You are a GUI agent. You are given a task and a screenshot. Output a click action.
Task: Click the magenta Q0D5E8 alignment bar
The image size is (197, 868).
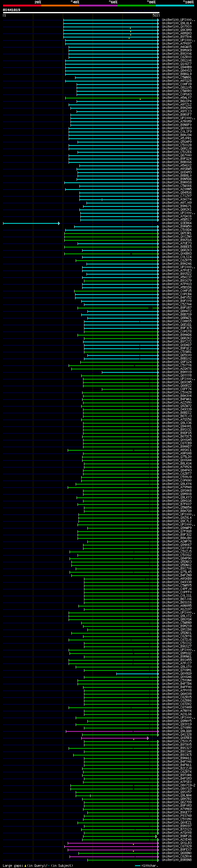tap(115, 738)
